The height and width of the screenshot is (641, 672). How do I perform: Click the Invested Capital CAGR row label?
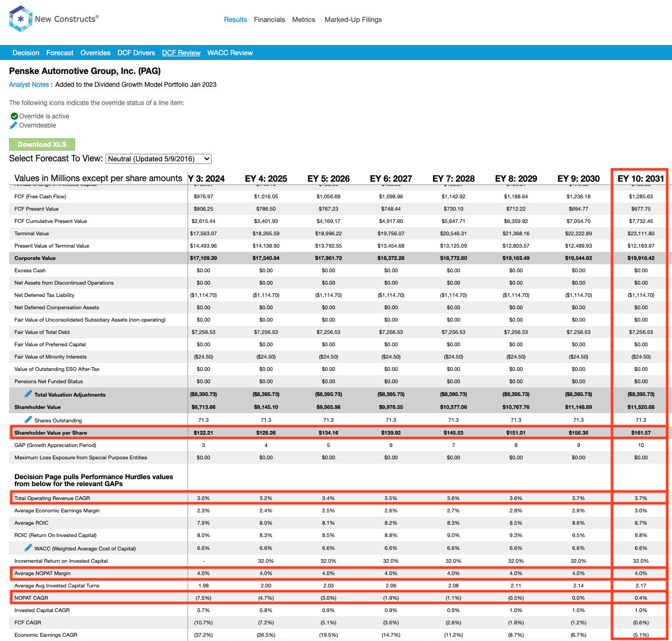click(x=42, y=610)
